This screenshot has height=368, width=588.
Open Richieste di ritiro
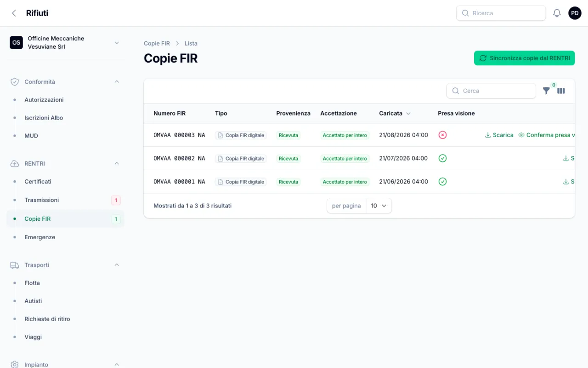click(47, 319)
